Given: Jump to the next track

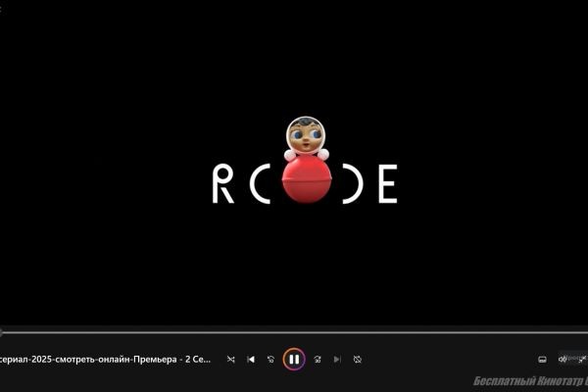Looking at the screenshot, I should click(x=337, y=360).
